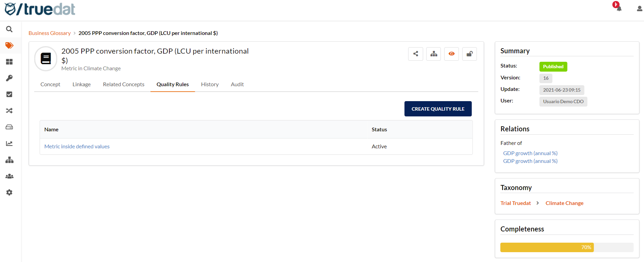Switch to the Linkage tab
The width and height of the screenshot is (644, 262).
tap(82, 85)
